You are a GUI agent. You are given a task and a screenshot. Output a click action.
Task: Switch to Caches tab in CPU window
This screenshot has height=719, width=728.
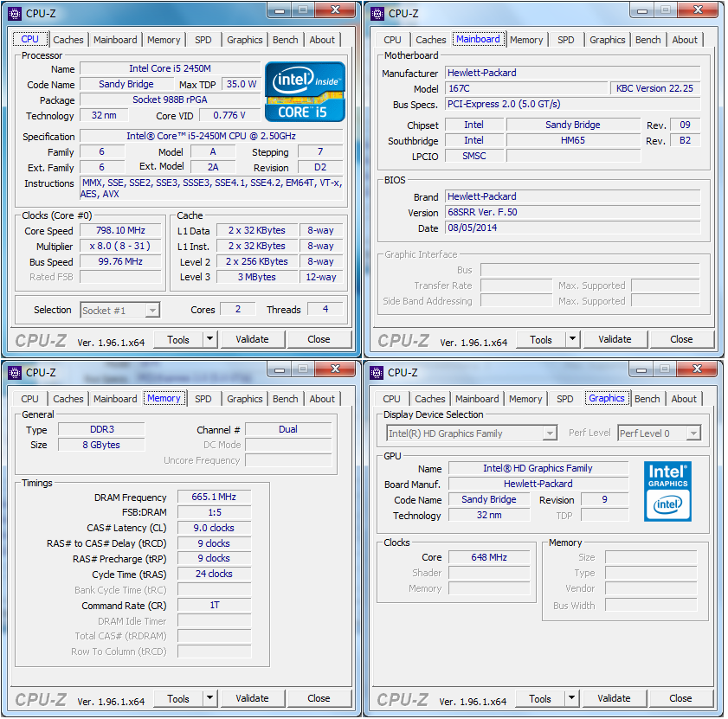pos(68,40)
